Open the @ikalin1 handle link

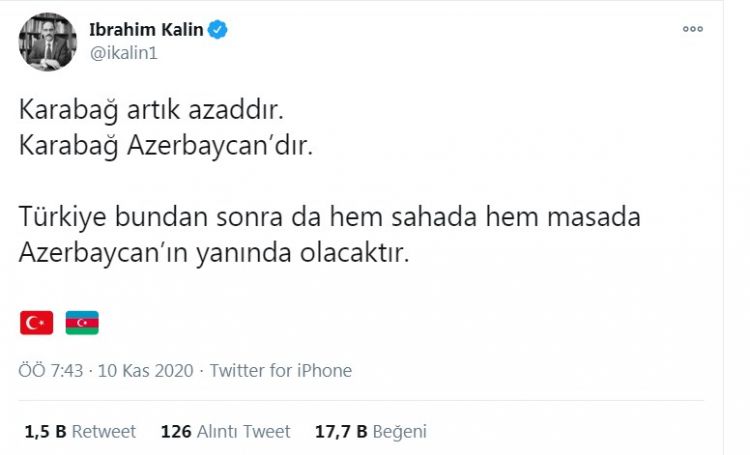click(x=124, y=53)
